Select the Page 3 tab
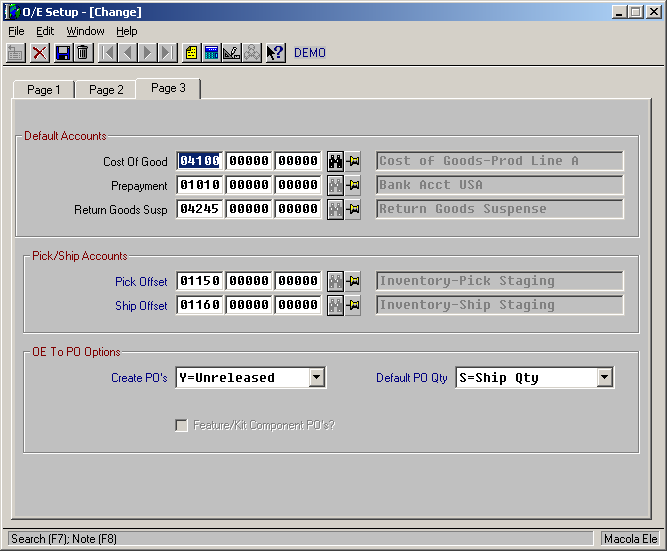 (x=168, y=88)
